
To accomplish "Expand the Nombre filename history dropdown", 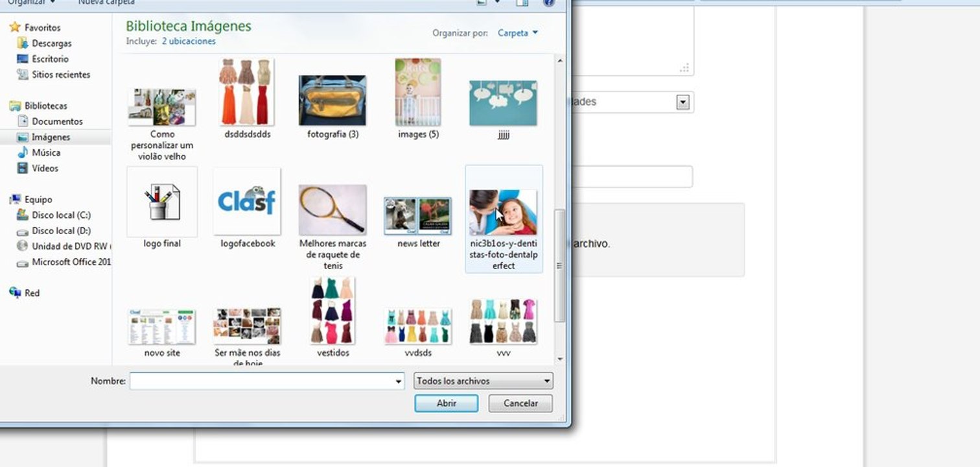I will (x=399, y=381).
